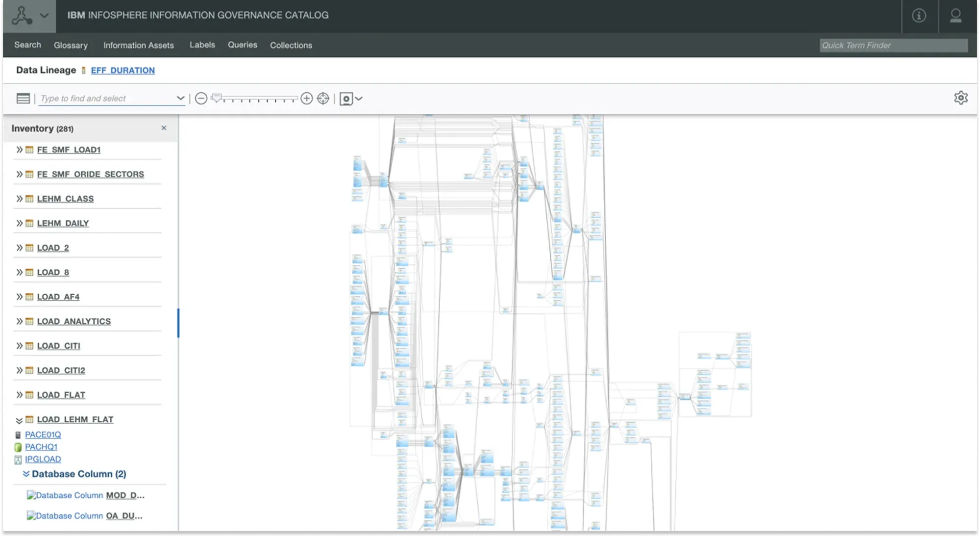980x537 pixels.
Task: Click the fit-to-center target icon
Action: 323,99
